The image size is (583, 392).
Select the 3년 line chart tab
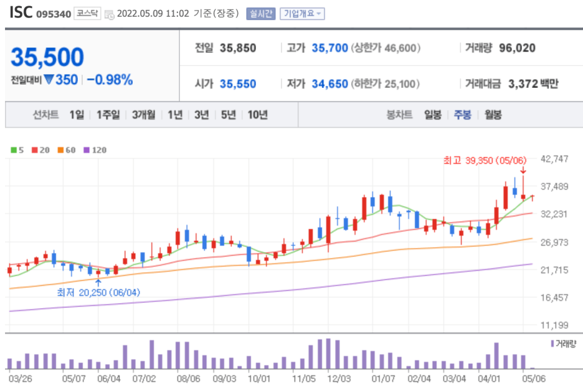202,115
